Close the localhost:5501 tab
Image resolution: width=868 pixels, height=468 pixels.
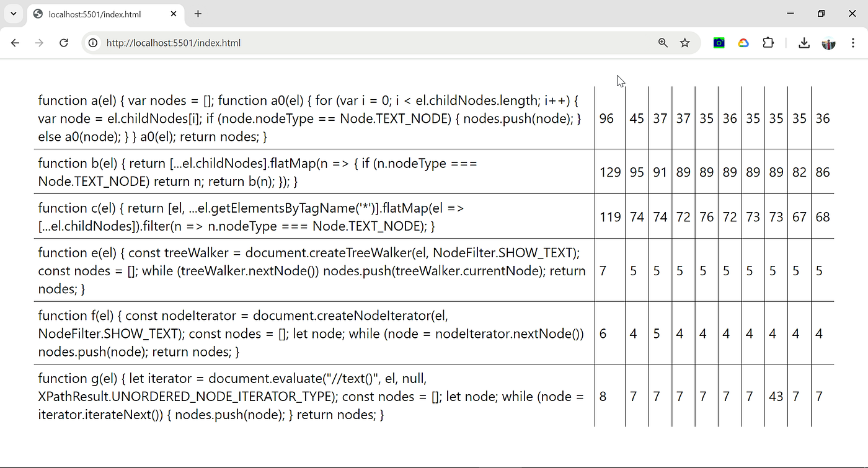(x=174, y=14)
